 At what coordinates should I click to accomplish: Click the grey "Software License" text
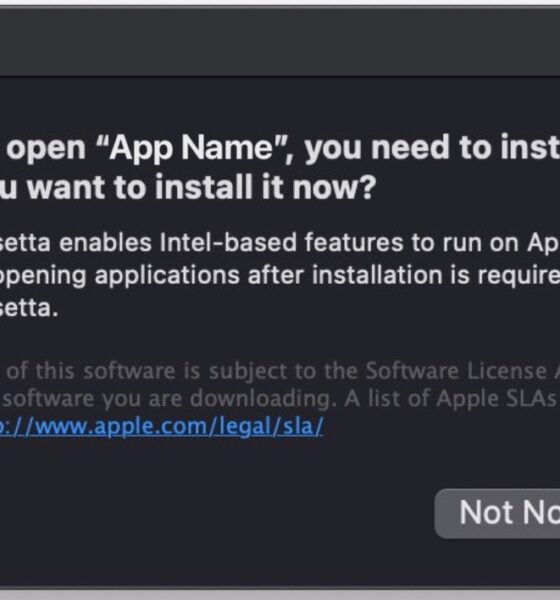pos(456,370)
